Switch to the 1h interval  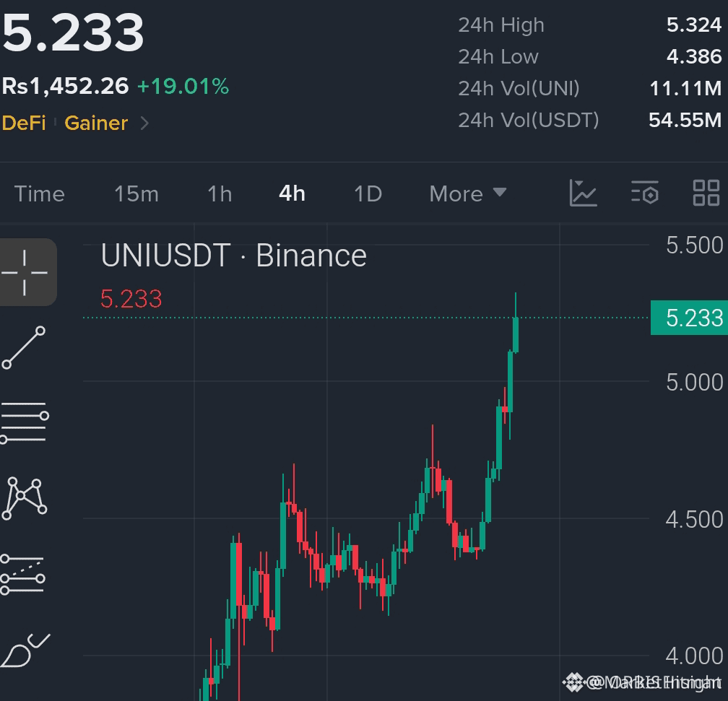pos(220,193)
